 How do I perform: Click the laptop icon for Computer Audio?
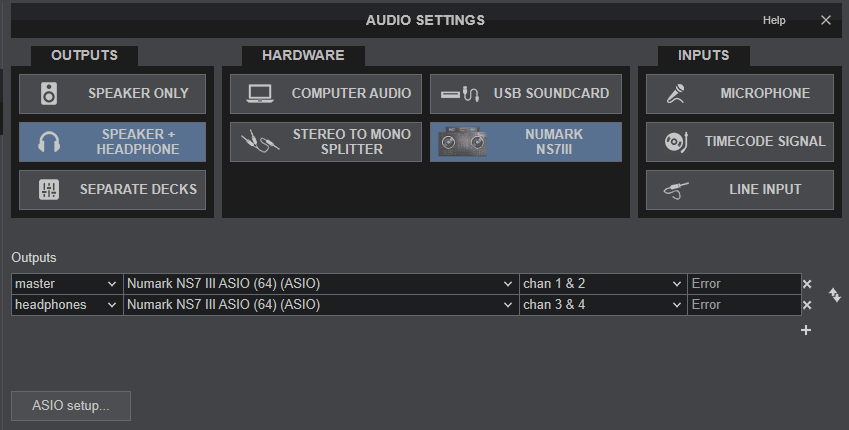coord(260,94)
